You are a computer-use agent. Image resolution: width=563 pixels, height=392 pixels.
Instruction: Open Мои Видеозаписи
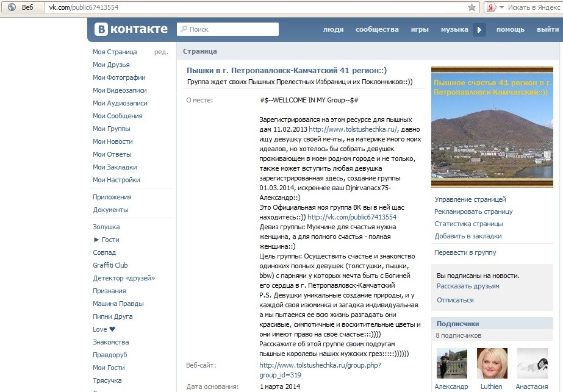pyautogui.click(x=120, y=90)
